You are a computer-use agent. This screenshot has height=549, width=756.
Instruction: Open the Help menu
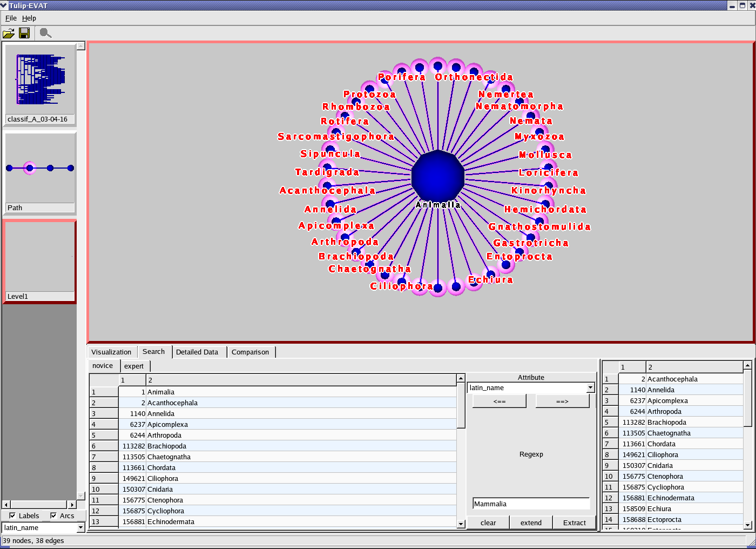(29, 18)
